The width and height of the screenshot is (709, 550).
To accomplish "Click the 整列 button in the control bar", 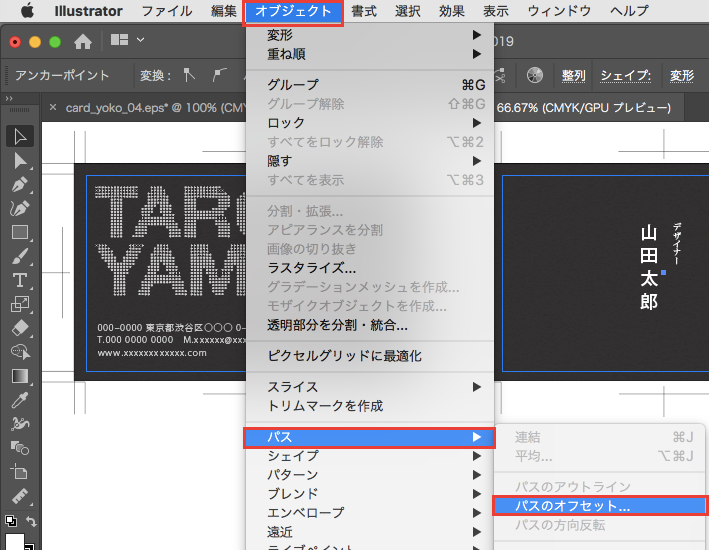I will 573,75.
